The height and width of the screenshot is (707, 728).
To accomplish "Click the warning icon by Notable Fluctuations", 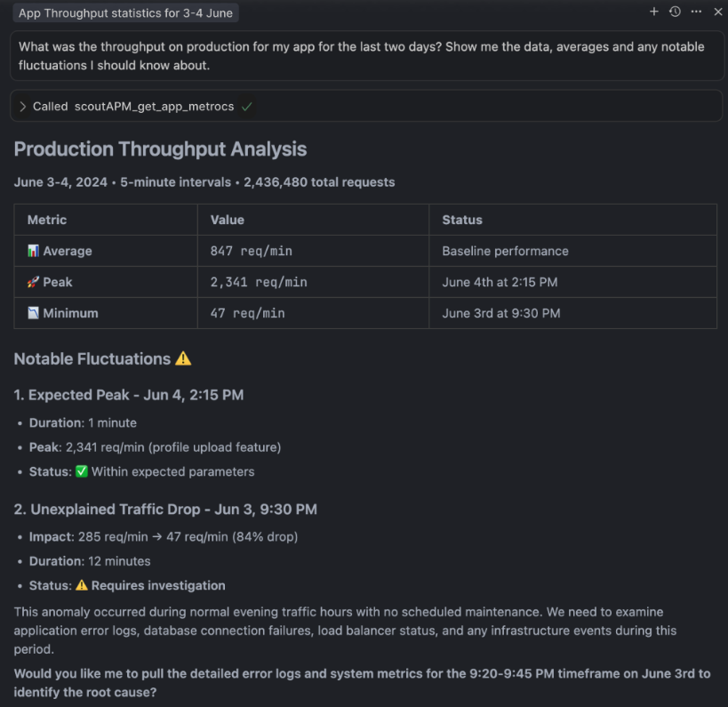I will [183, 358].
